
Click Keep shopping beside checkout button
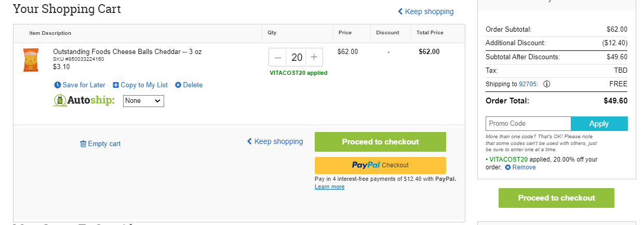click(x=275, y=141)
